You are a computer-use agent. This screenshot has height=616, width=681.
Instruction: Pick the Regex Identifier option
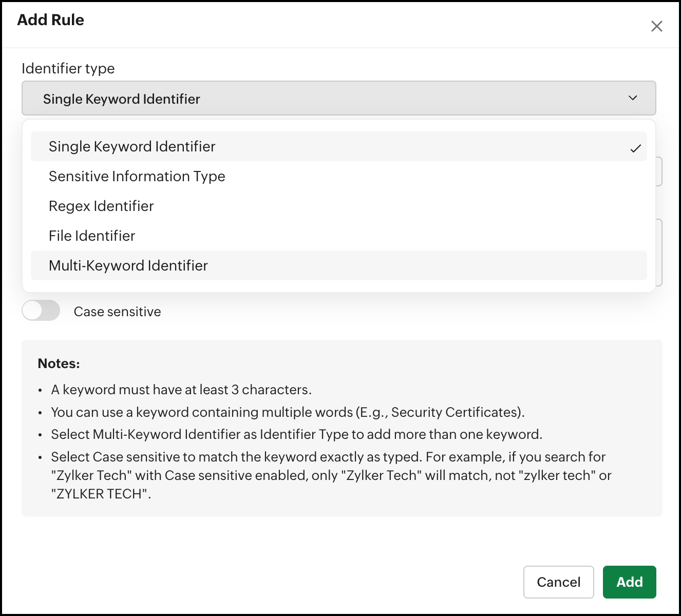tap(101, 206)
